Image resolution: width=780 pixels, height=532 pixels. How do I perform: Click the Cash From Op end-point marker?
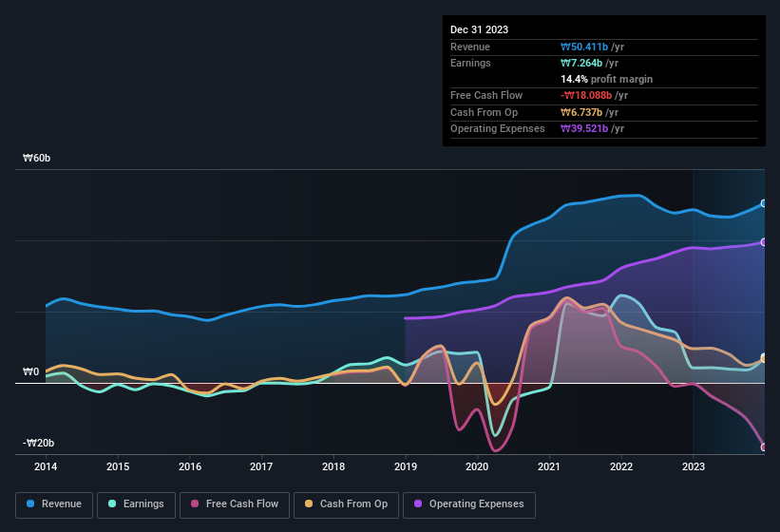(764, 358)
